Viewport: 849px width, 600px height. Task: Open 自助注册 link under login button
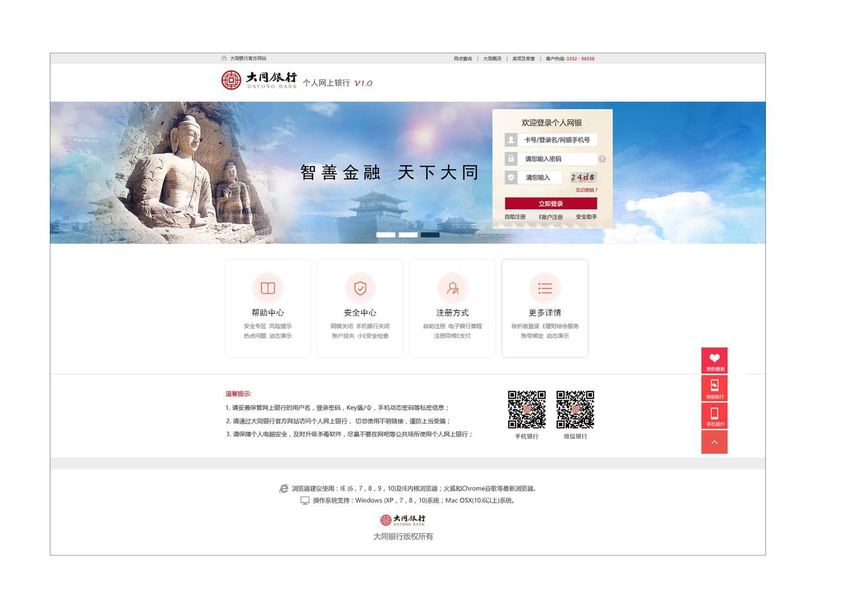coord(515,217)
